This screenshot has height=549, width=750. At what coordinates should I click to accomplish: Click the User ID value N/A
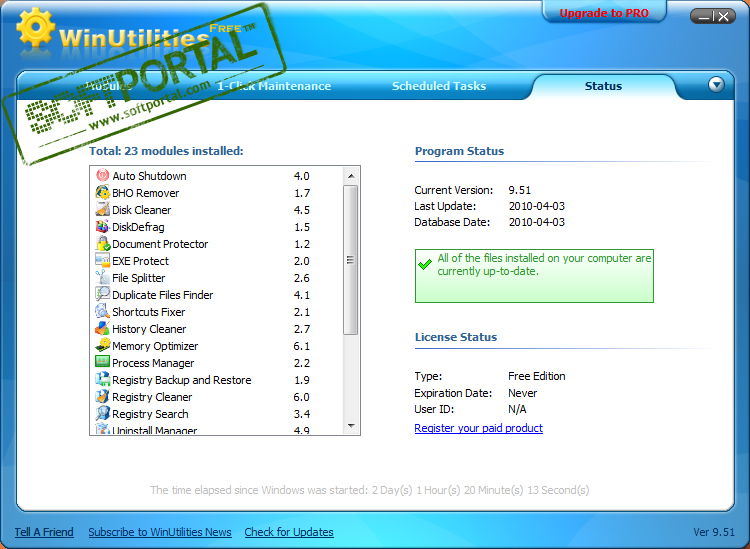pyautogui.click(x=517, y=409)
